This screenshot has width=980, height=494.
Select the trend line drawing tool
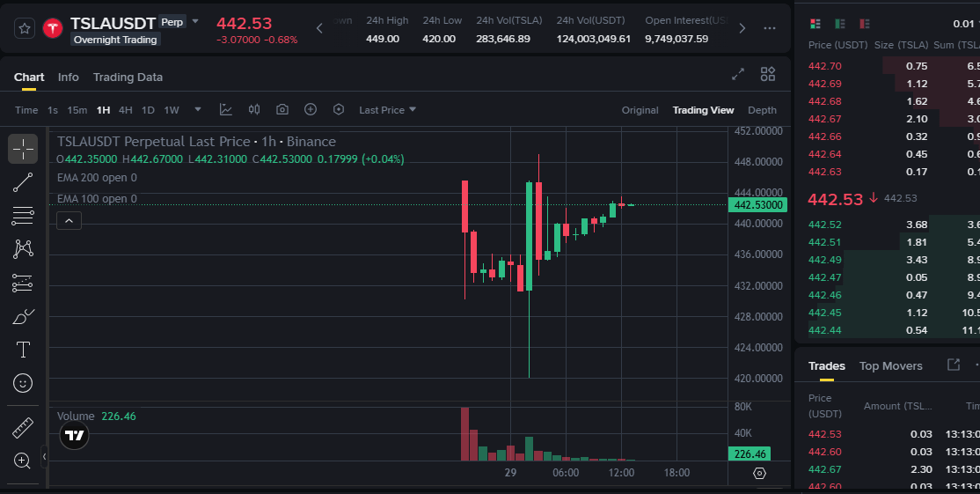(23, 182)
